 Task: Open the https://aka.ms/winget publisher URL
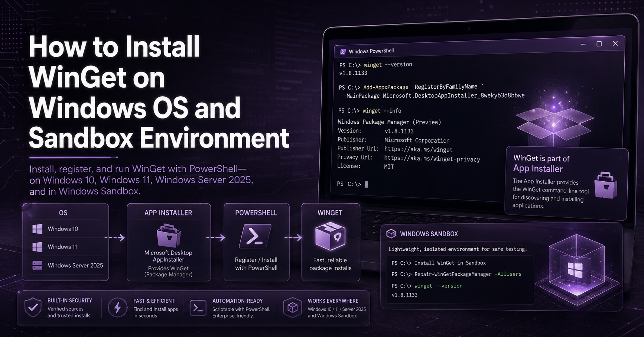[x=419, y=150]
